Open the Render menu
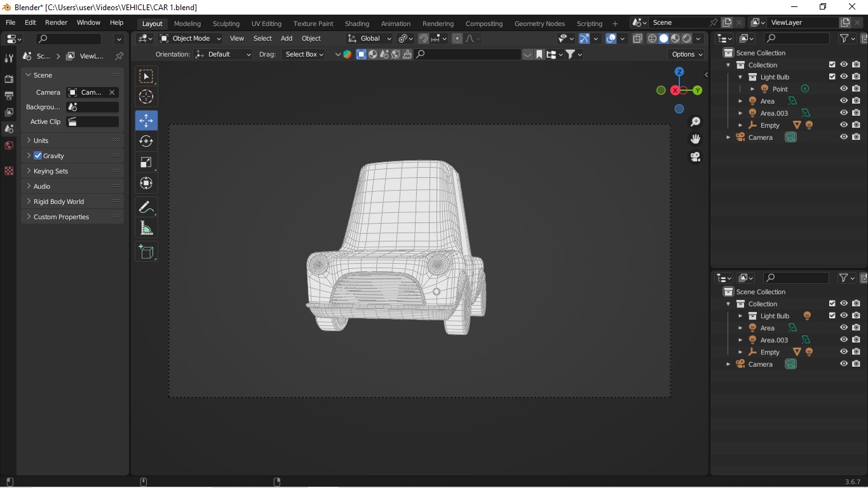The width and height of the screenshot is (868, 488). (x=56, y=22)
